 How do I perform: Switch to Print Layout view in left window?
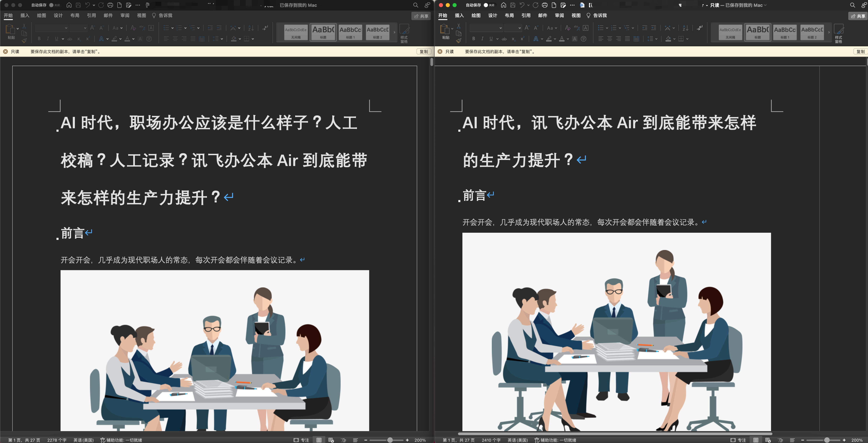(x=319, y=440)
